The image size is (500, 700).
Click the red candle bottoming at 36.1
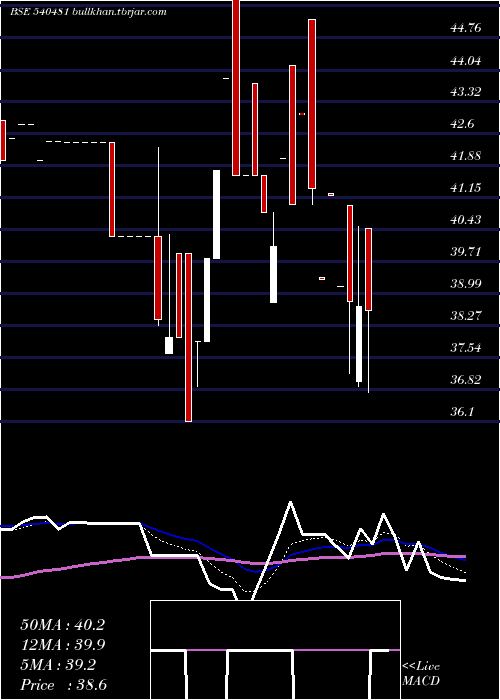(x=188, y=337)
